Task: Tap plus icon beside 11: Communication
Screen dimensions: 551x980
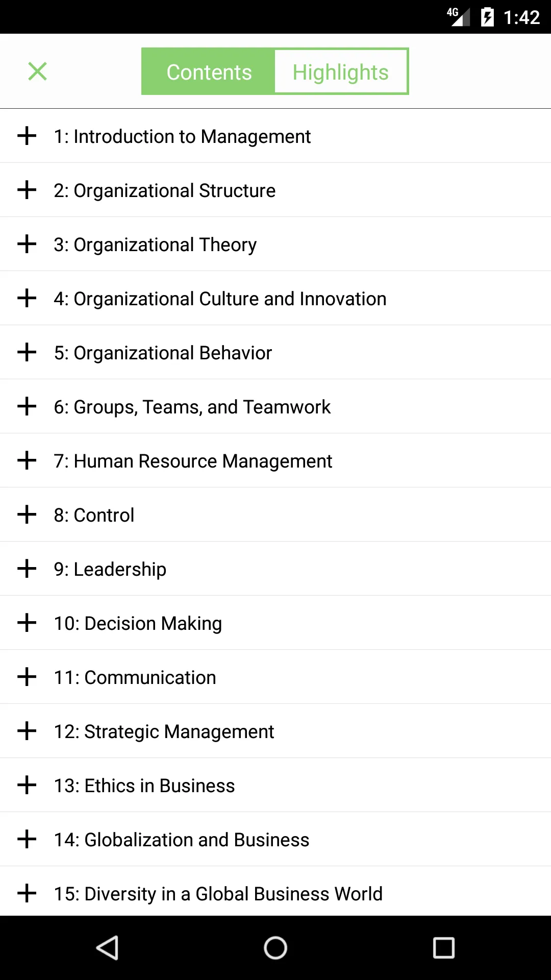Action: coord(27,677)
